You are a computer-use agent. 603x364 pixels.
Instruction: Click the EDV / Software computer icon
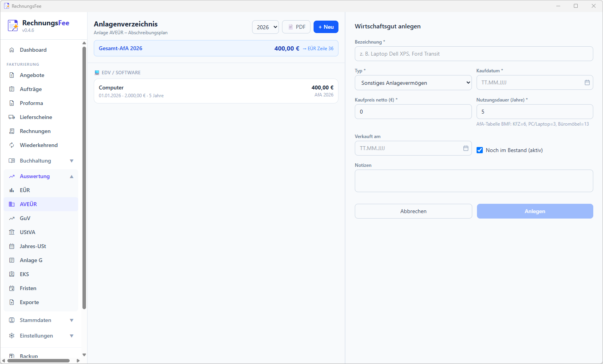click(x=97, y=73)
